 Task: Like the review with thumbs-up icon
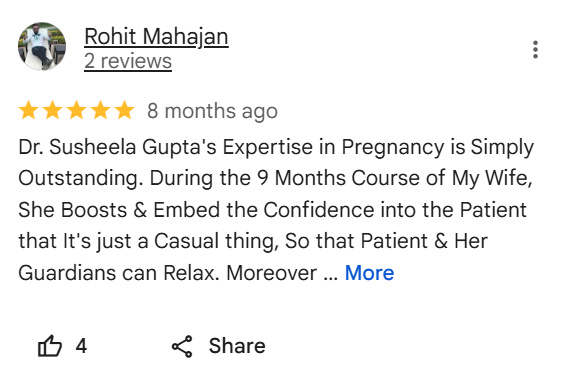click(x=50, y=346)
